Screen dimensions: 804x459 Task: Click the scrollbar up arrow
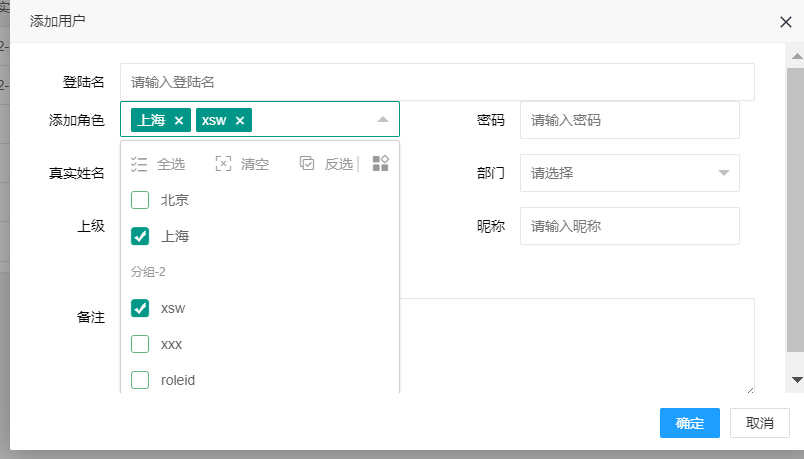(797, 56)
